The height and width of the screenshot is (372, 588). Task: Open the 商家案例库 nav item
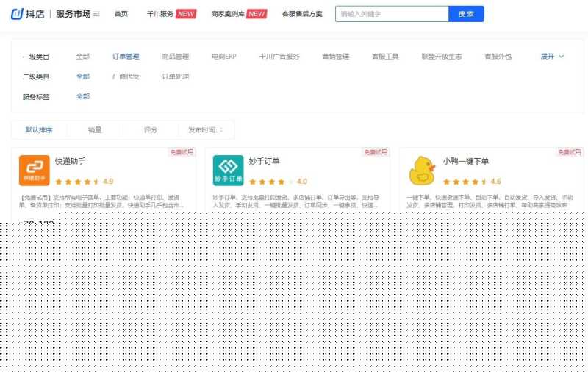pyautogui.click(x=228, y=14)
